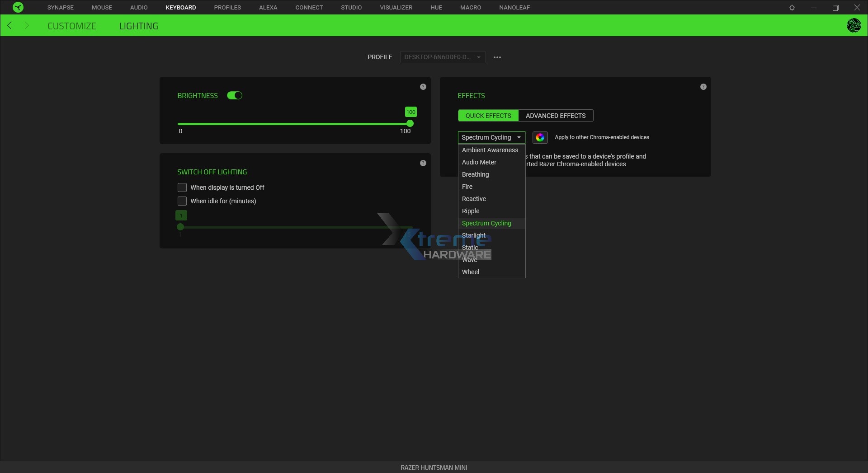Image resolution: width=868 pixels, height=473 pixels.
Task: Click help icon in Switch Off Lighting panel
Action: pos(423,163)
